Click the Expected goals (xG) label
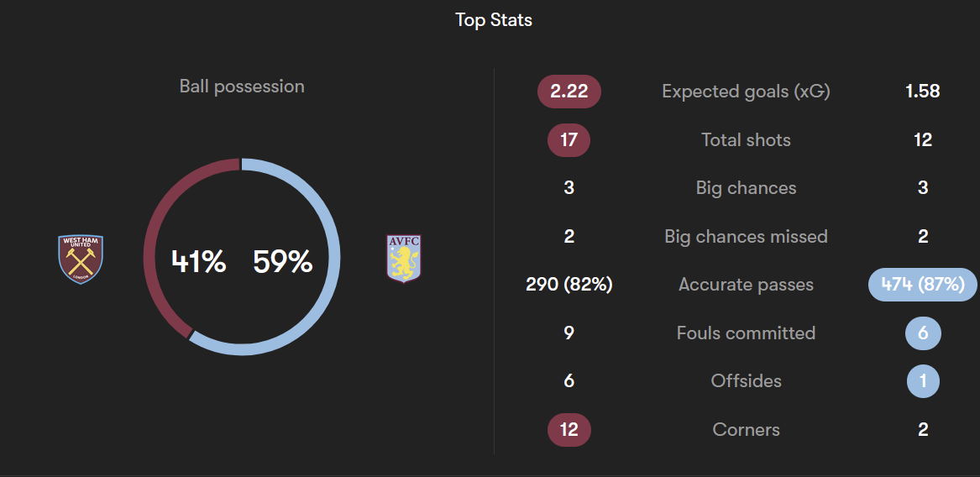Screen dimensions: 980x477 point(747,92)
